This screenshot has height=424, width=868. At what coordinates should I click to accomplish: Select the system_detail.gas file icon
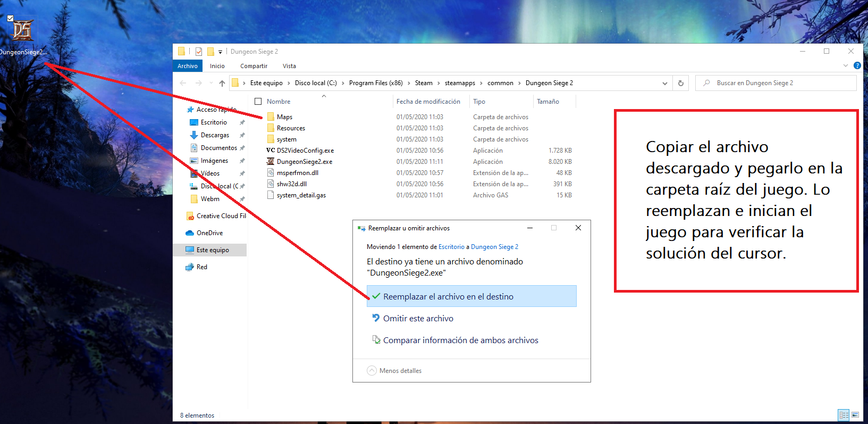(271, 195)
